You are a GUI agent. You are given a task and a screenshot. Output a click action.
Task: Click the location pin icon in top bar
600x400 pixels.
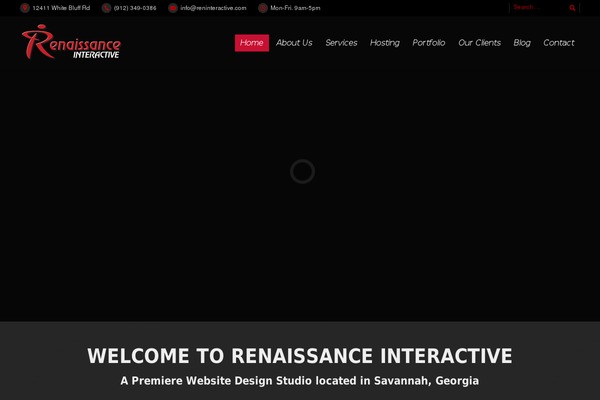click(x=25, y=8)
